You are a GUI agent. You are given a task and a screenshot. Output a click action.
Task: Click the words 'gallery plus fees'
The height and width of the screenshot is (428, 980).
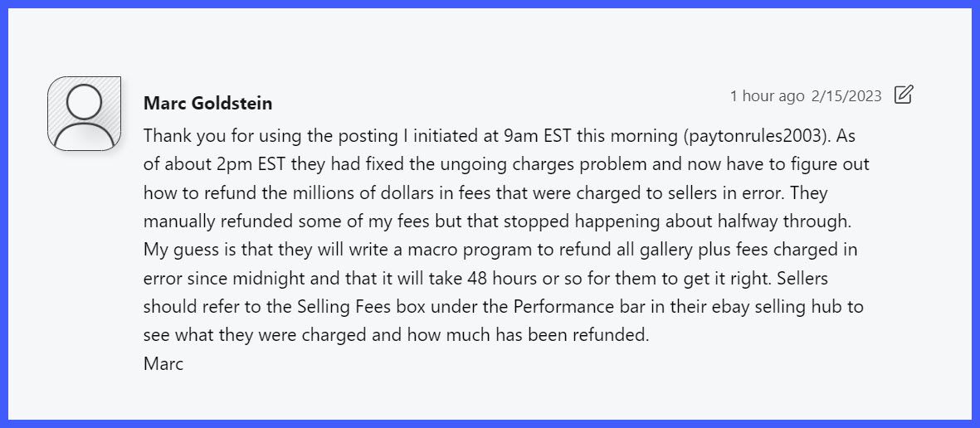685,250
